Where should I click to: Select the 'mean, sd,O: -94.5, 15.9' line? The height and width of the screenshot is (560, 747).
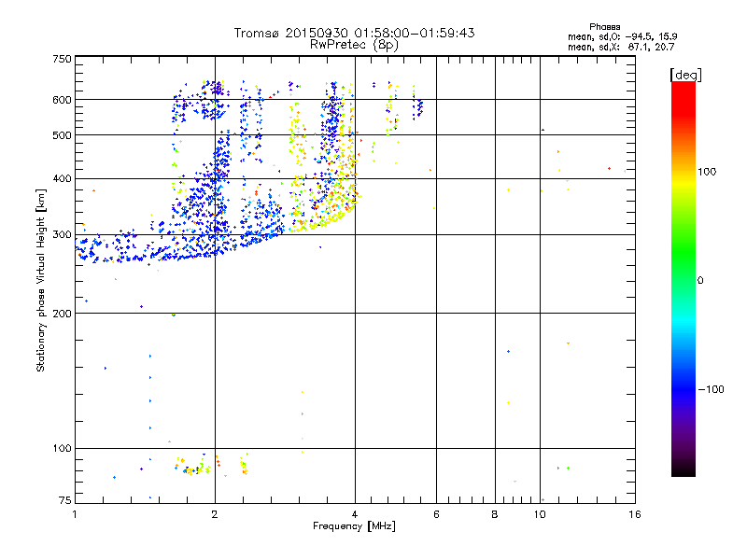coord(622,36)
